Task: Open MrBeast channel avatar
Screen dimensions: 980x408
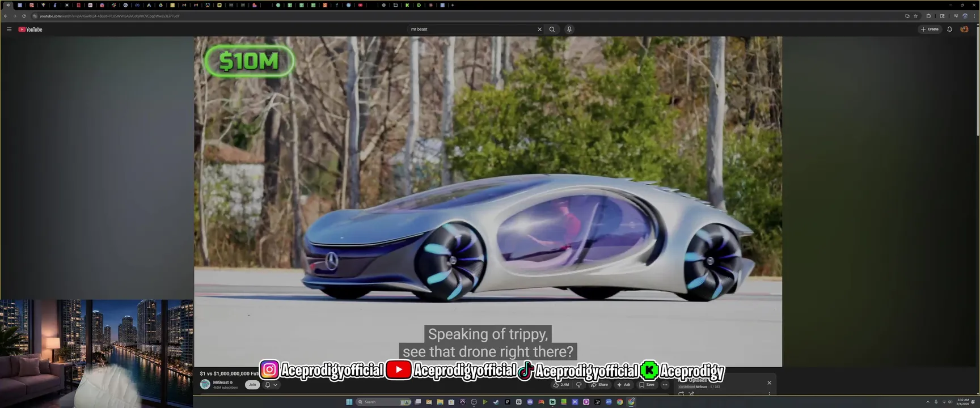Action: (205, 384)
